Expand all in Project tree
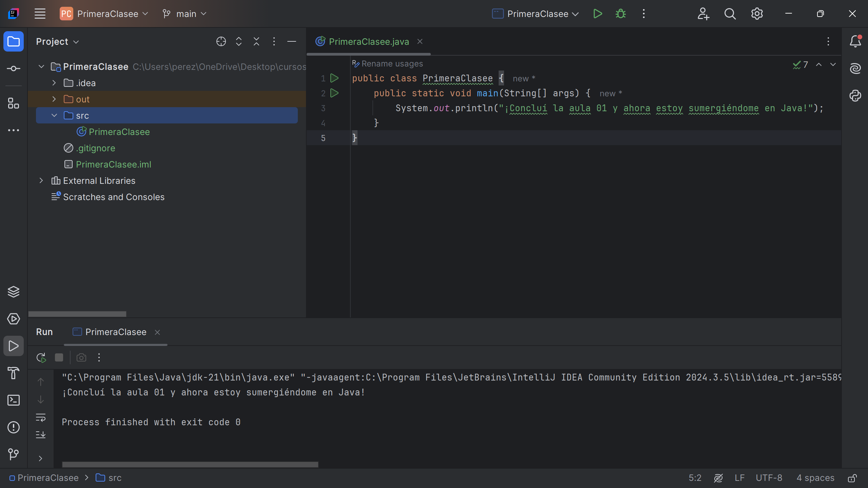 (x=239, y=41)
